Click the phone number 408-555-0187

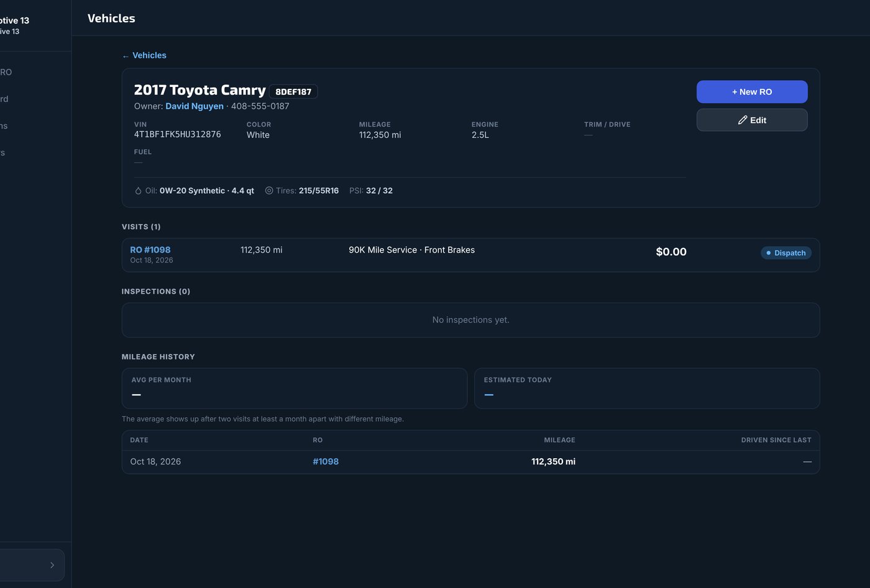(x=260, y=106)
